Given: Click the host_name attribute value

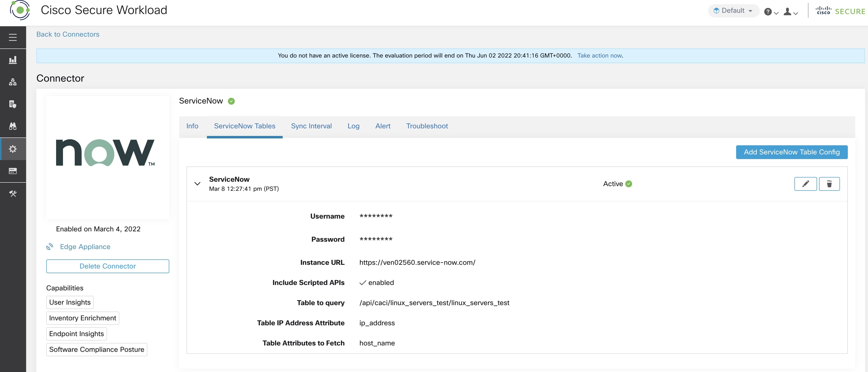Looking at the screenshot, I should [377, 343].
